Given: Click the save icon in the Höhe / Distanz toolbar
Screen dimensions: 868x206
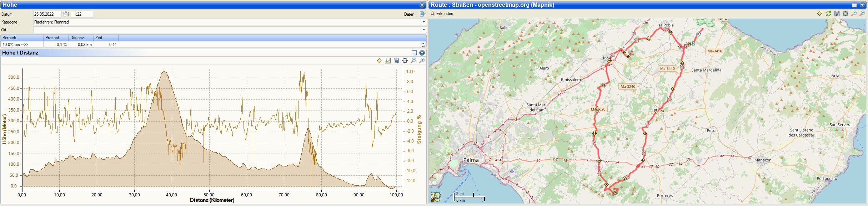Looking at the screenshot, I should (x=396, y=61).
